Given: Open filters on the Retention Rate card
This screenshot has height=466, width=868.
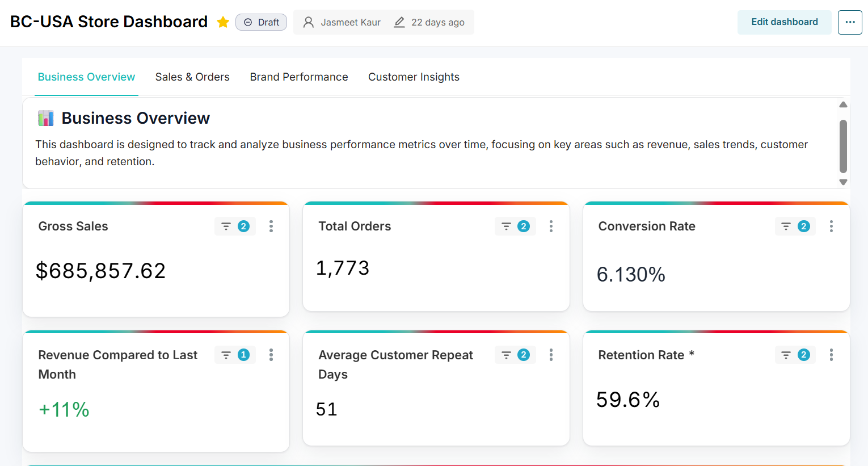Looking at the screenshot, I should 795,355.
